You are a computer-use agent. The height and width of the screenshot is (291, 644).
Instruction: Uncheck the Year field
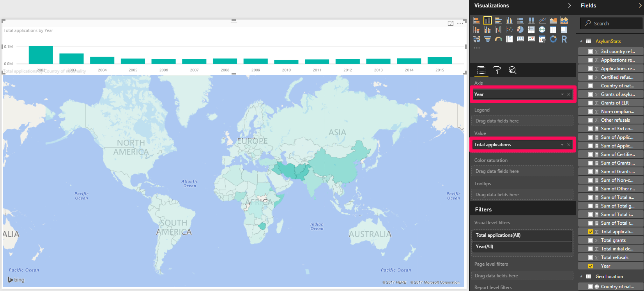coord(591,266)
